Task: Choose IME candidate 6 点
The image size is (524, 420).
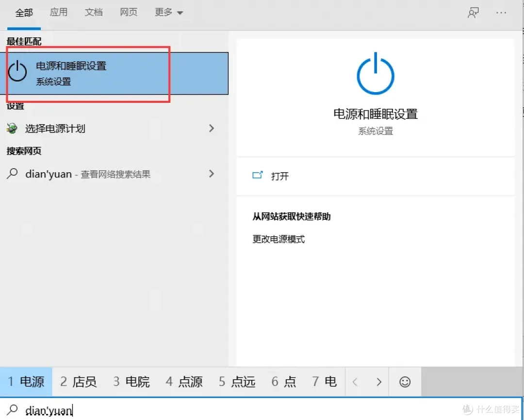Action: (x=284, y=382)
